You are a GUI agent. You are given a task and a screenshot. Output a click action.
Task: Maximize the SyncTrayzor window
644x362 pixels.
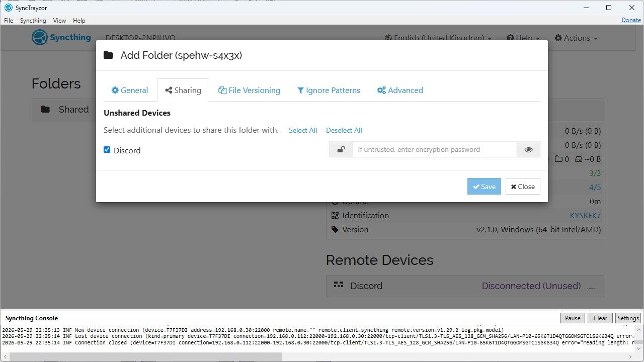pos(609,8)
